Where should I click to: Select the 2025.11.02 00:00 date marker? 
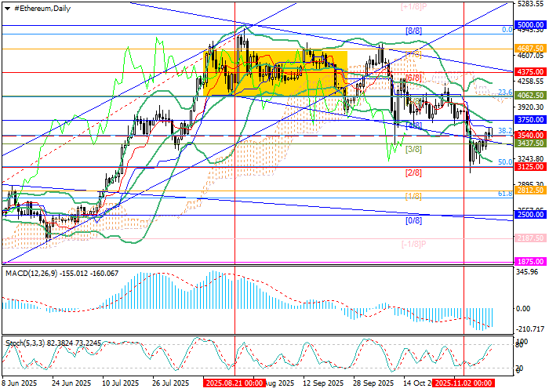tap(464, 384)
